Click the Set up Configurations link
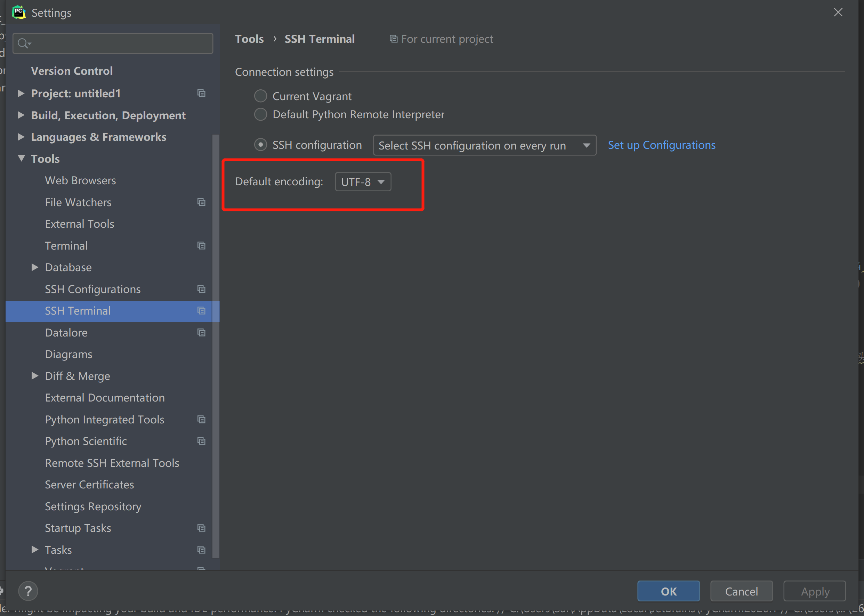This screenshot has height=616, width=864. pyautogui.click(x=661, y=145)
